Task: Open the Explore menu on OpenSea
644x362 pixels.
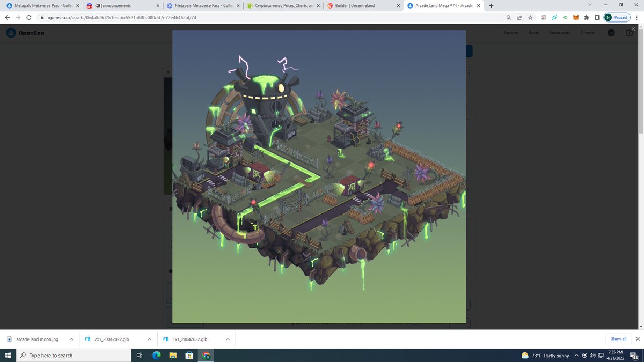Action: (511, 33)
